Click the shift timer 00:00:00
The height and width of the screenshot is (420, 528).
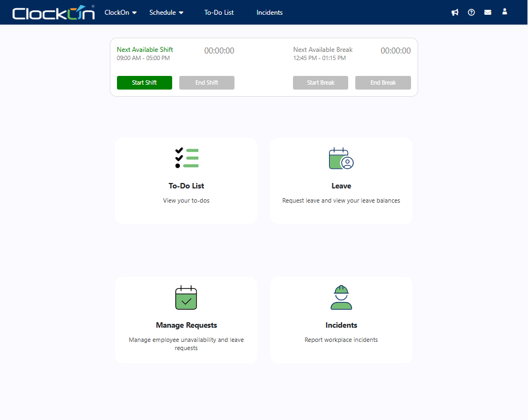pyautogui.click(x=219, y=51)
